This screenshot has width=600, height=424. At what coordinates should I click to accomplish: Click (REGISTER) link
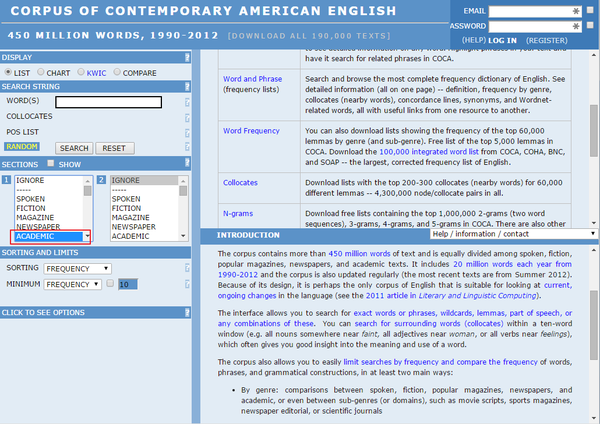click(547, 41)
